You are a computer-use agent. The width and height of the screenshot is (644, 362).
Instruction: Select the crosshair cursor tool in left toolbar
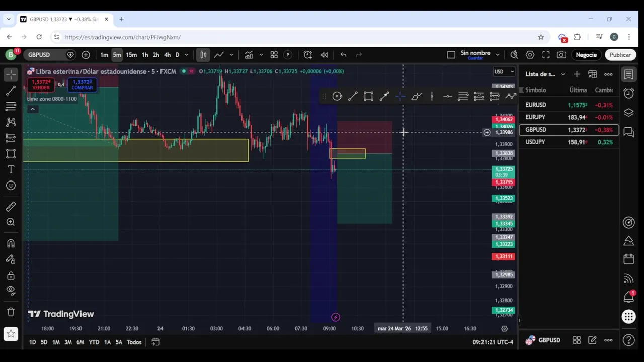pos(11,75)
